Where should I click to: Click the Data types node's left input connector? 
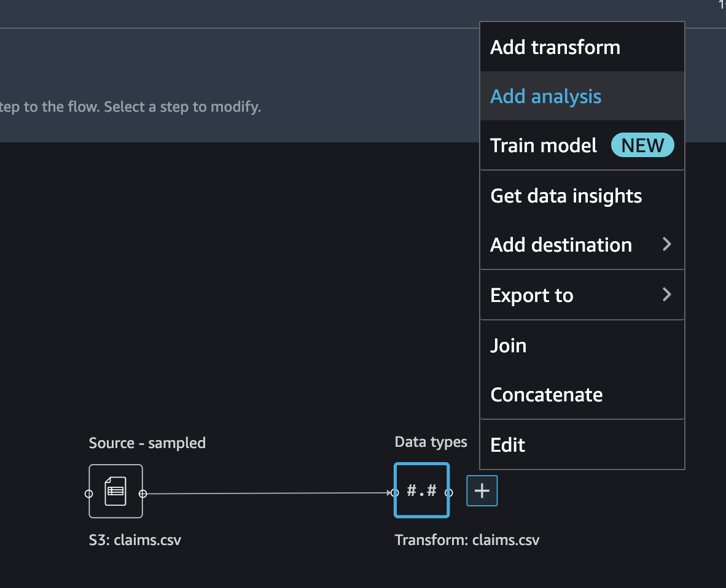394,493
